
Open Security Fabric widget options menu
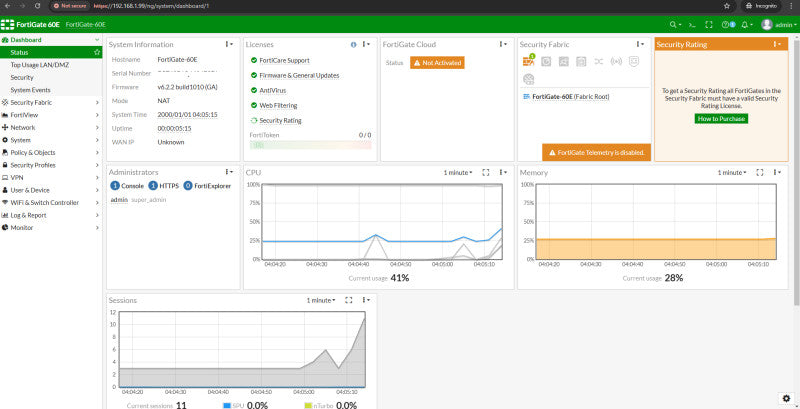(x=639, y=44)
